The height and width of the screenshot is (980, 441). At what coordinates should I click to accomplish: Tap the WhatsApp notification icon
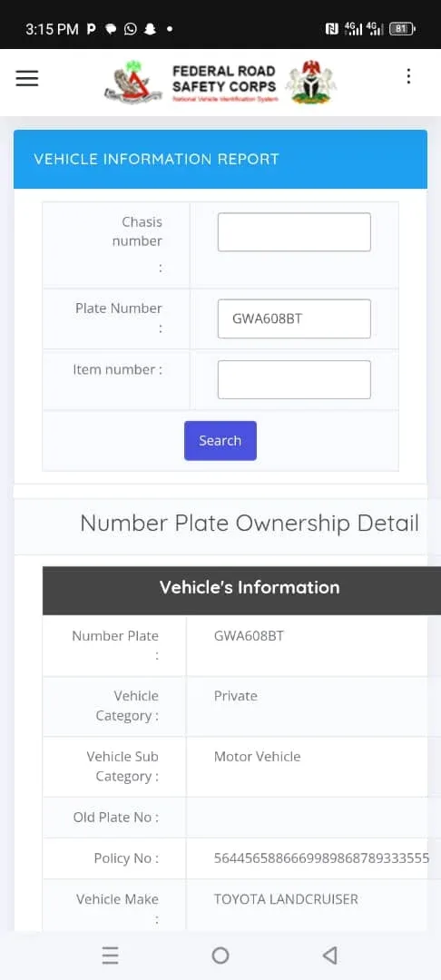[x=131, y=29]
